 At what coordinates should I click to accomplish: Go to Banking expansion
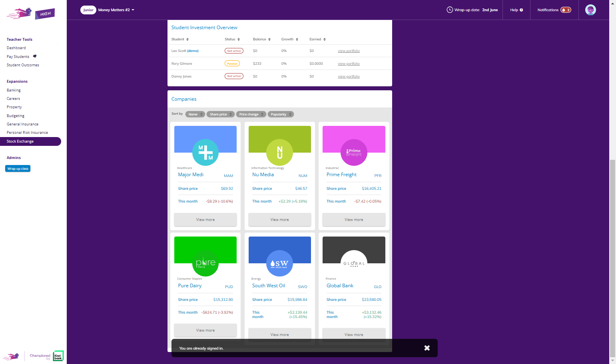(14, 90)
